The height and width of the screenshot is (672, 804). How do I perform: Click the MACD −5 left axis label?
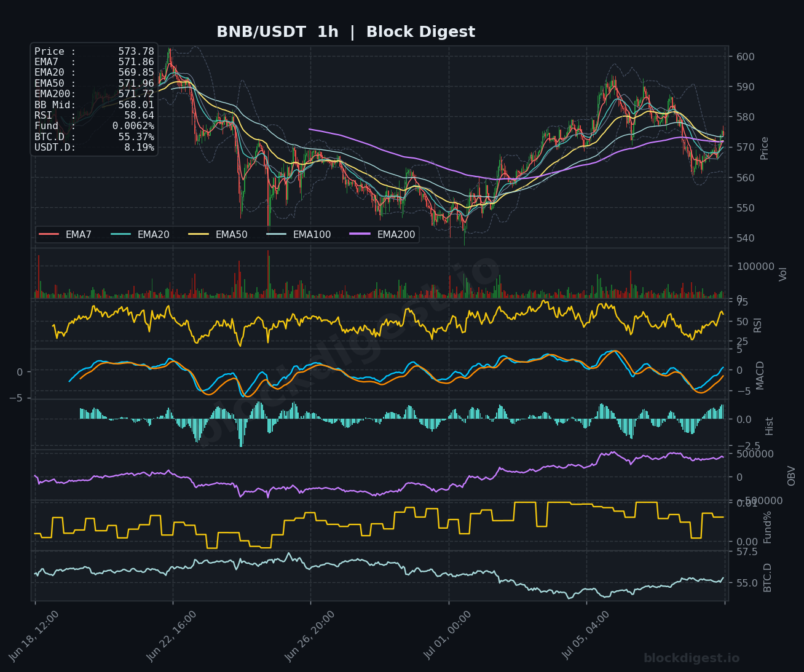tap(16, 398)
